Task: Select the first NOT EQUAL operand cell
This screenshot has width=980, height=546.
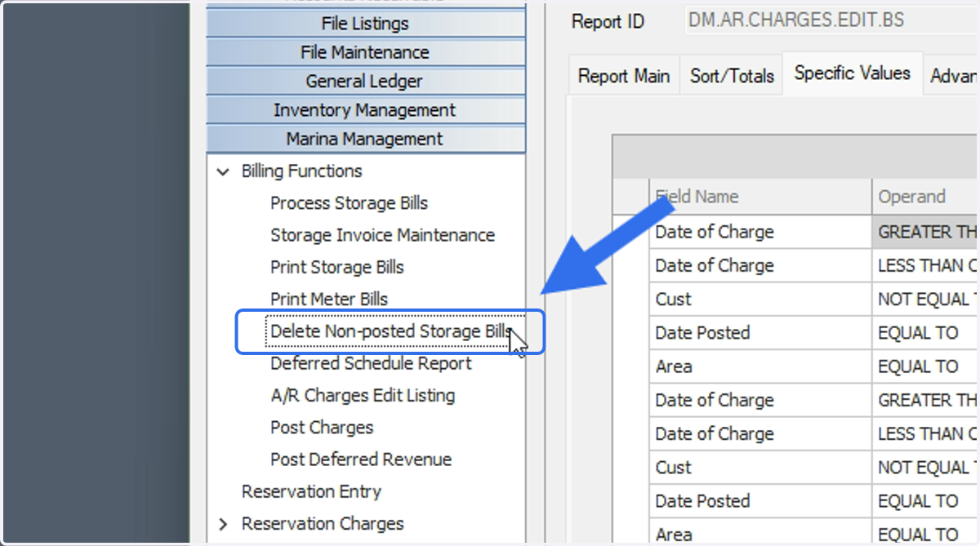Action: coord(925,300)
